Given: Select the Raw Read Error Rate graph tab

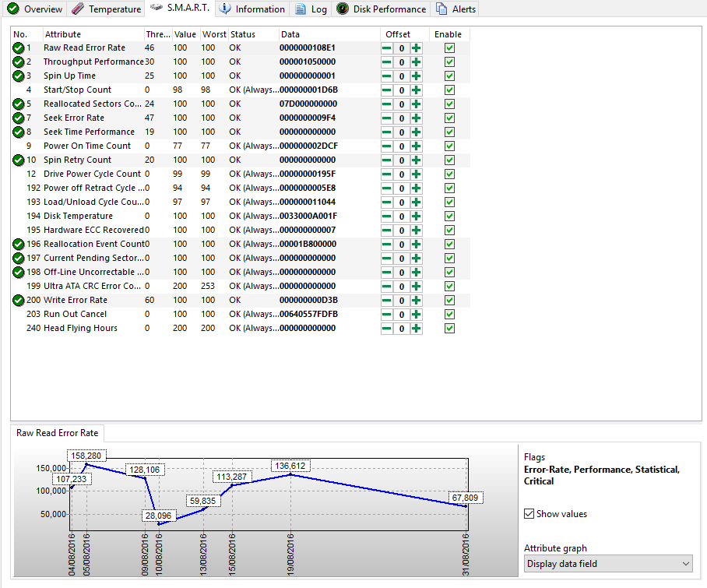Looking at the screenshot, I should coord(58,433).
